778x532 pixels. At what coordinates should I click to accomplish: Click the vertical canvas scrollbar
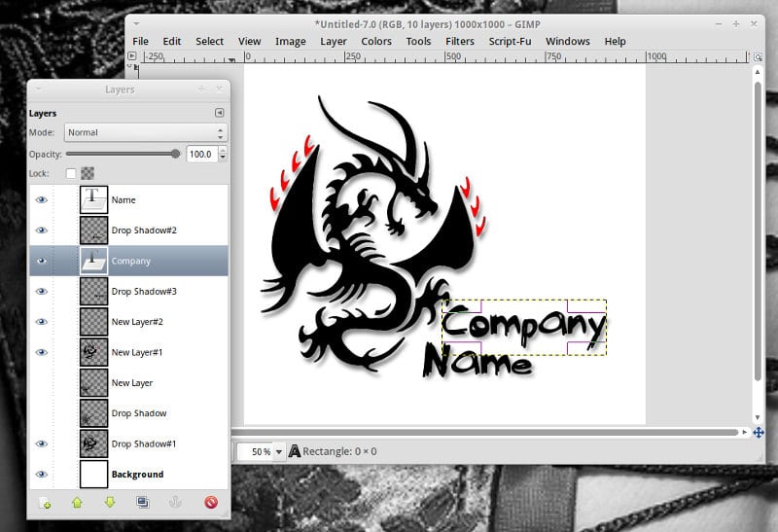(x=758, y=231)
